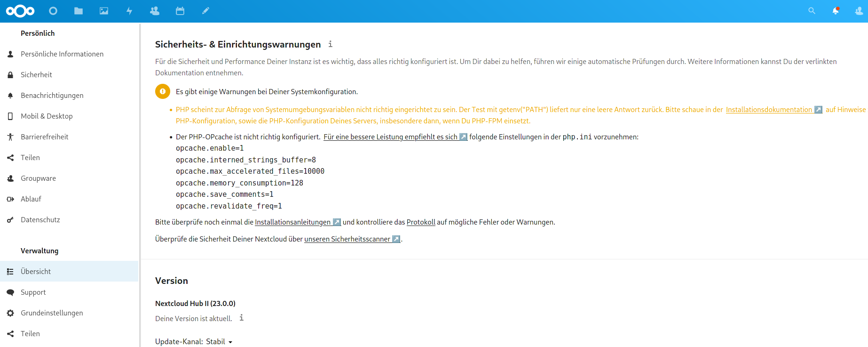Open the Update-Kanal Stabil dropdown

click(219, 342)
